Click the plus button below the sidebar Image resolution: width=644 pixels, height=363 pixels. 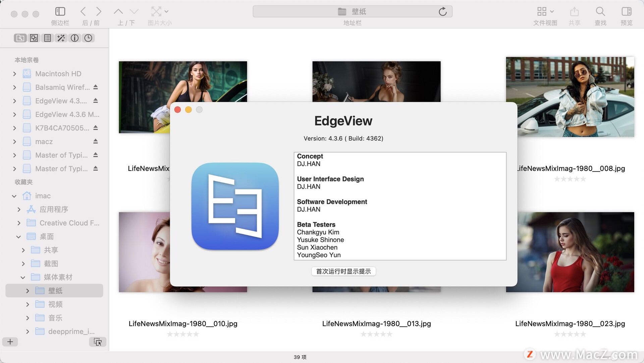pos(10,342)
